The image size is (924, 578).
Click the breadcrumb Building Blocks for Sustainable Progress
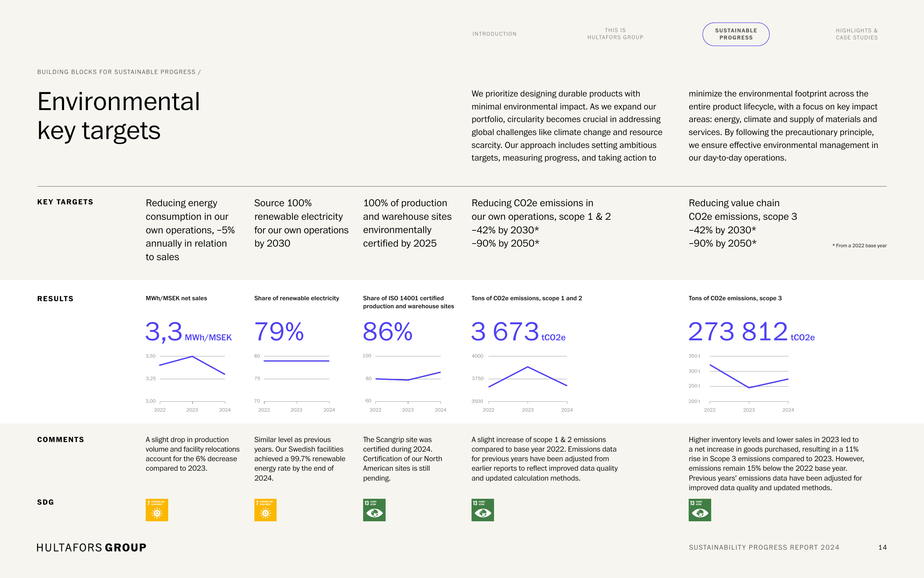119,72
